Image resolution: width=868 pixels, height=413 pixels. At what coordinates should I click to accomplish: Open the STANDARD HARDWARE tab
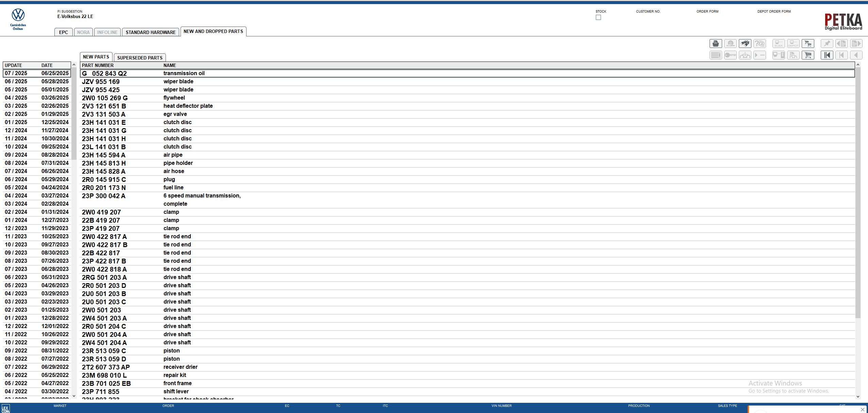tap(151, 32)
